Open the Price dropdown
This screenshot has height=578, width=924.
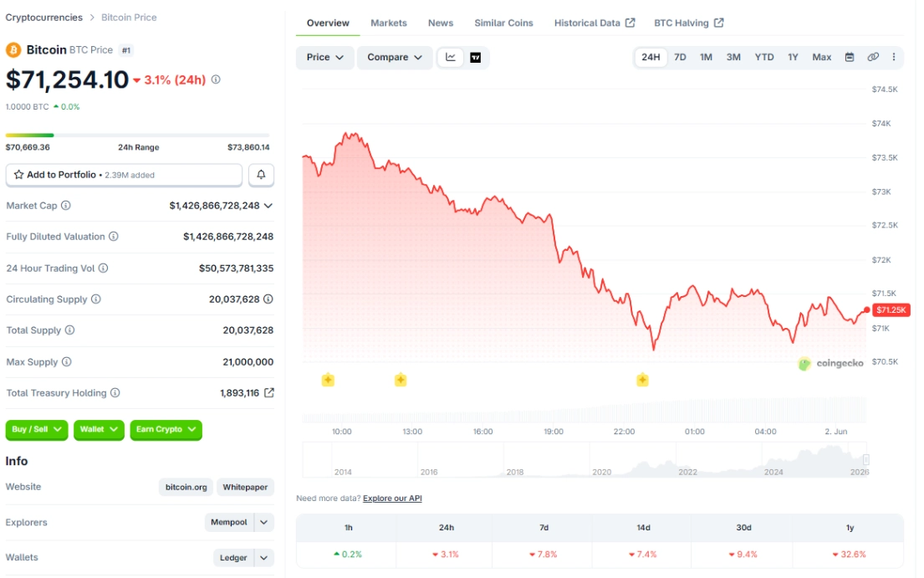(x=324, y=57)
